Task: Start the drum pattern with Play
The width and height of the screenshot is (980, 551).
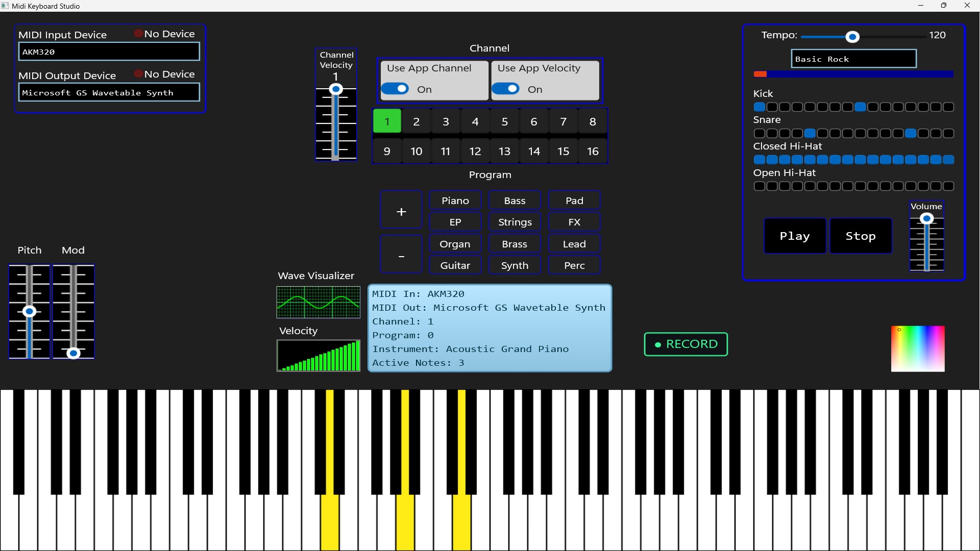Action: click(795, 236)
